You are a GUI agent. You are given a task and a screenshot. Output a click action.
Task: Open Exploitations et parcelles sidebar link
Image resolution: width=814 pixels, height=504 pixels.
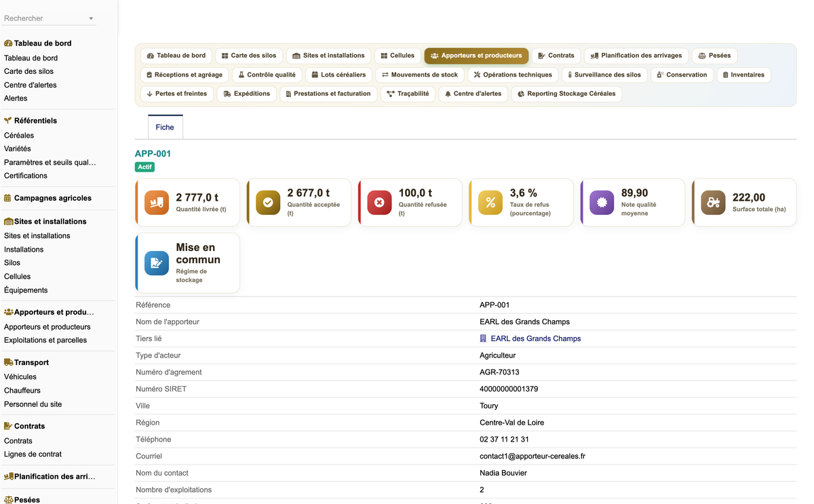45,341
